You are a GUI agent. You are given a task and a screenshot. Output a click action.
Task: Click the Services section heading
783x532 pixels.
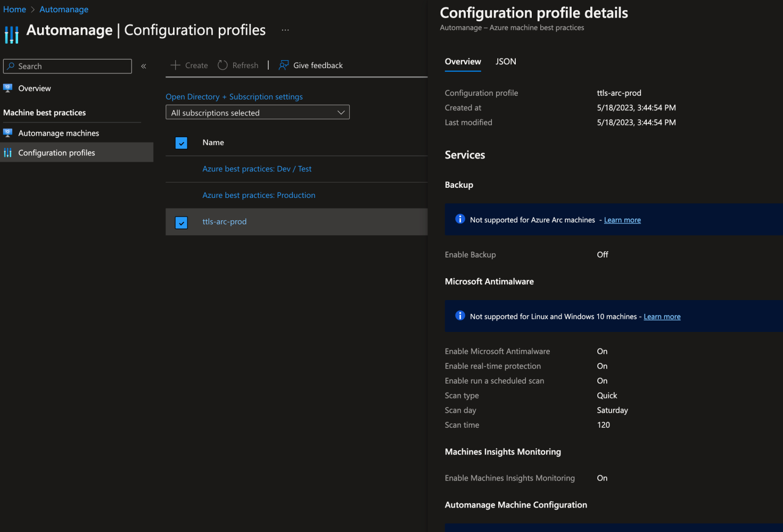click(x=465, y=155)
